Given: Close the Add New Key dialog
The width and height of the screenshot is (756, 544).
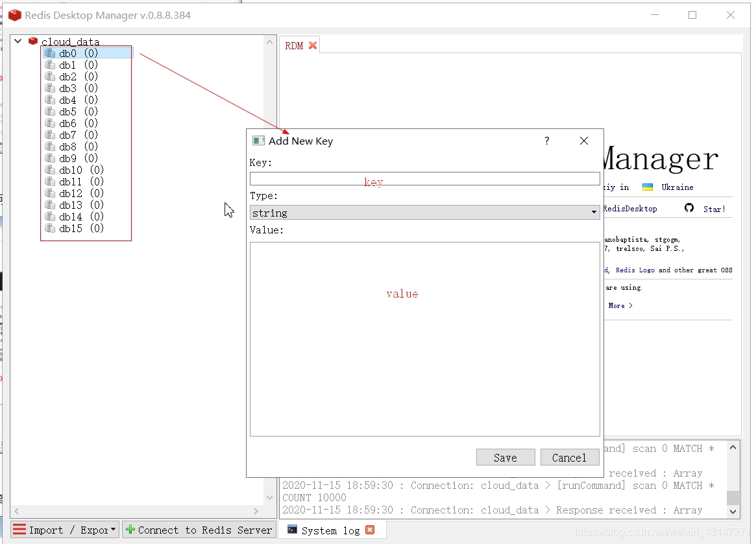Looking at the screenshot, I should [584, 141].
